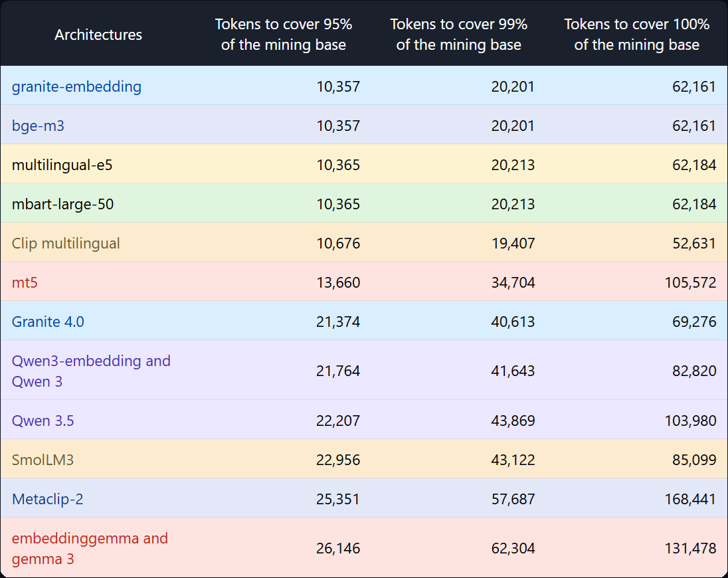Click the embeddinggemma and gemma 3 link
Image resolution: width=728 pixels, height=578 pixels.
coord(90,548)
